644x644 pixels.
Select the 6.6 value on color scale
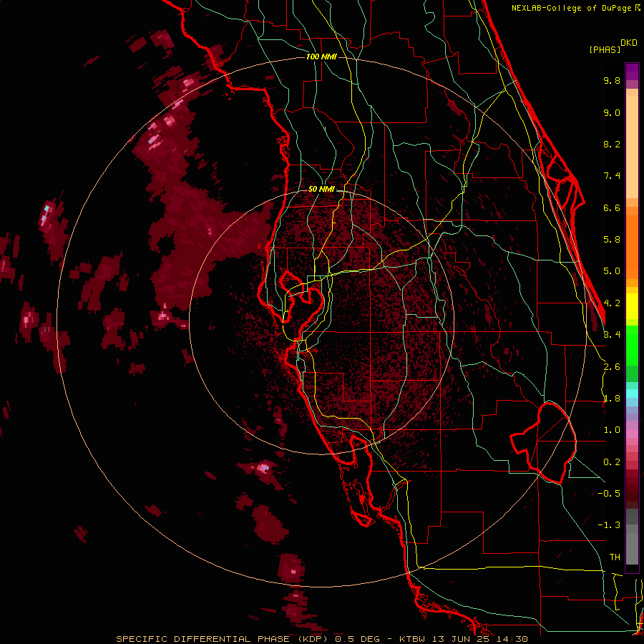click(x=612, y=208)
